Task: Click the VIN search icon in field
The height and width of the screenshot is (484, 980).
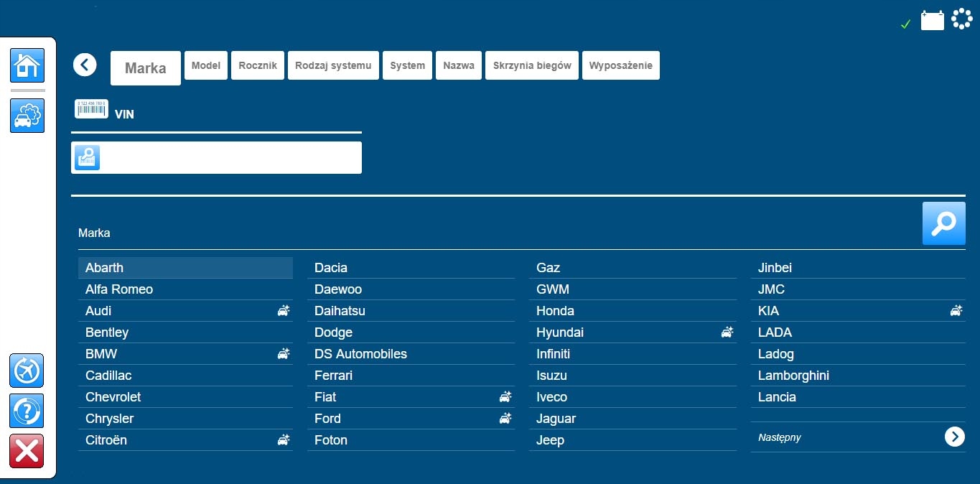Action: click(x=88, y=157)
